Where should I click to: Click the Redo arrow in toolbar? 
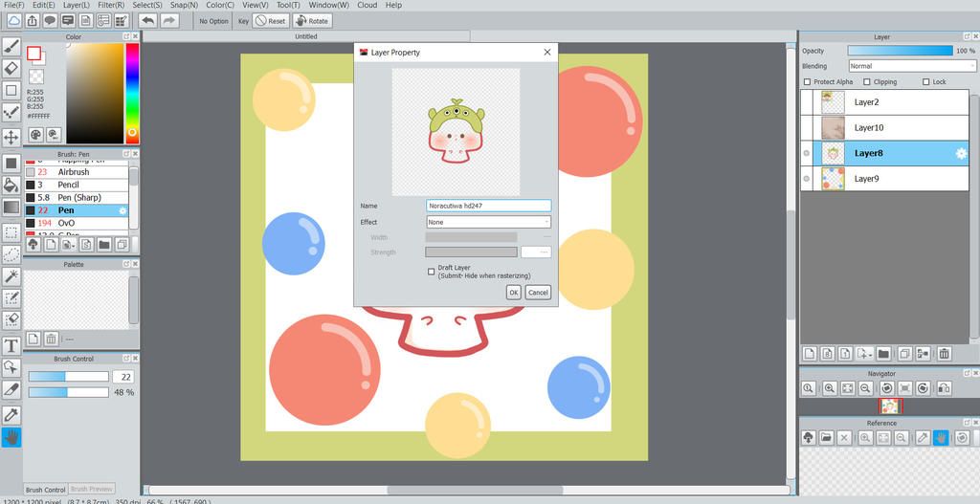click(168, 21)
